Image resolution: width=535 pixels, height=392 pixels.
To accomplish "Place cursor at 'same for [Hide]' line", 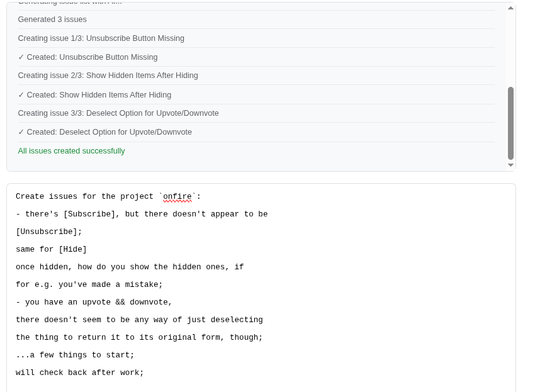I will coord(51,250).
